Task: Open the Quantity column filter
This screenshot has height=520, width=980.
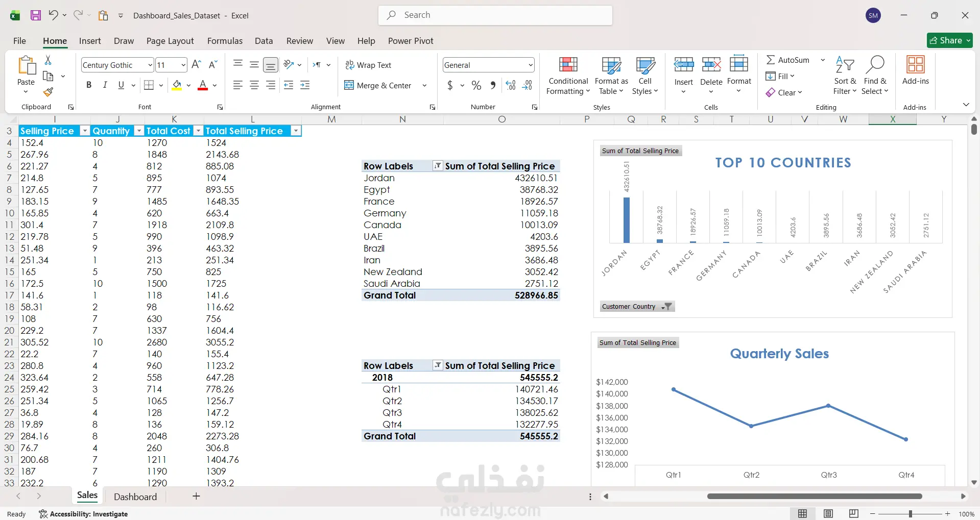Action: point(139,131)
